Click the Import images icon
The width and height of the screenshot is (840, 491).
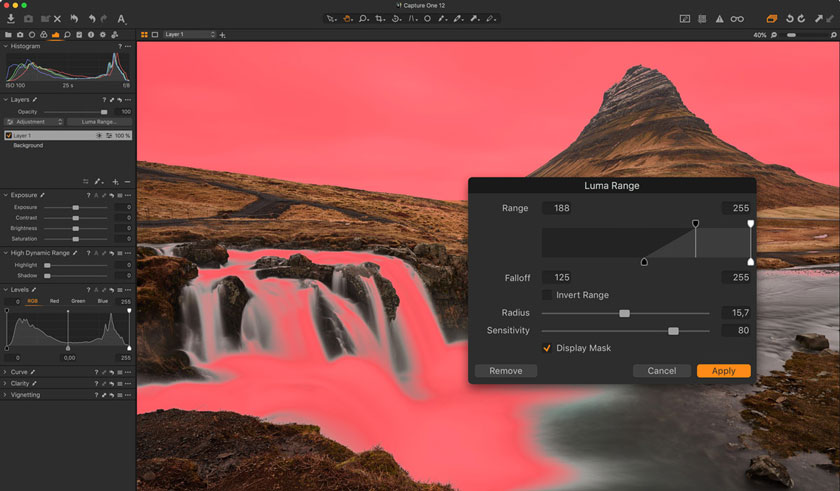click(10, 19)
